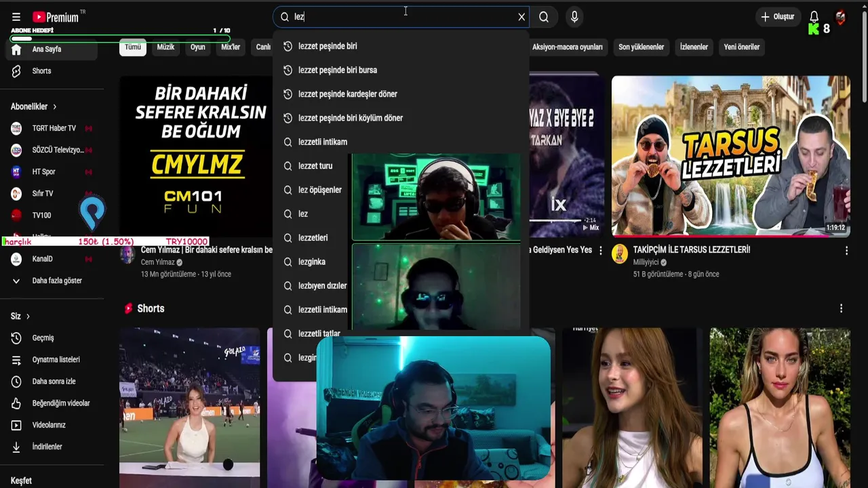Select Son yüklenenler chip
The height and width of the screenshot is (488, 868).
(641, 47)
